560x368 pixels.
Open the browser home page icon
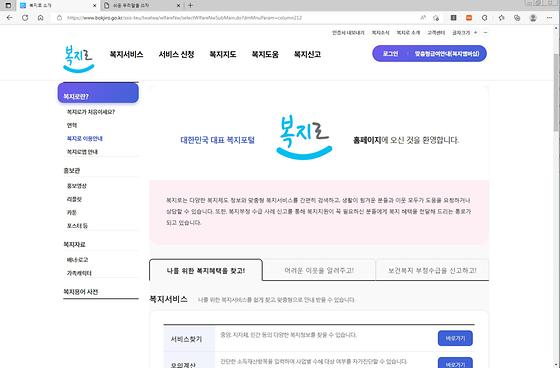(x=41, y=18)
